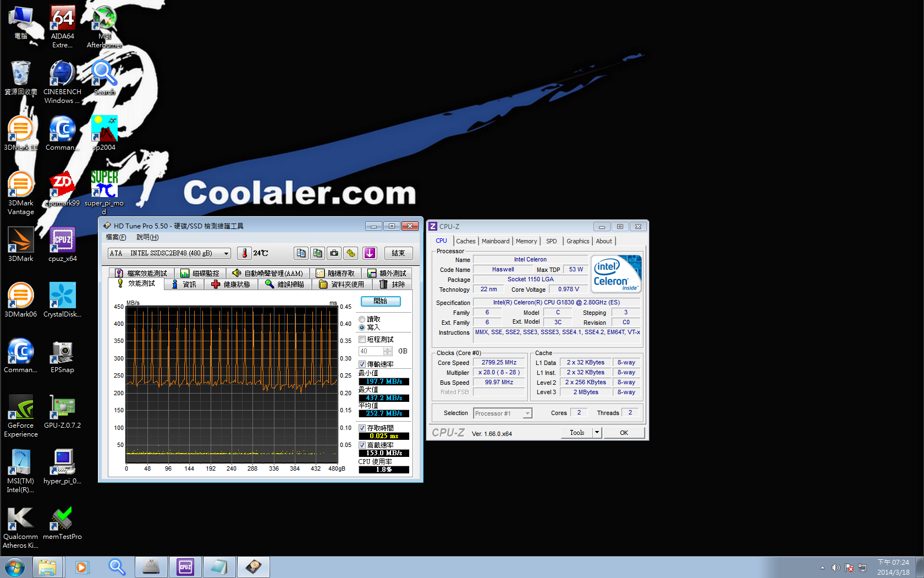Image resolution: width=924 pixels, height=578 pixels.
Task: Click HD Tune purple download arrow icon
Action: pyautogui.click(x=370, y=253)
